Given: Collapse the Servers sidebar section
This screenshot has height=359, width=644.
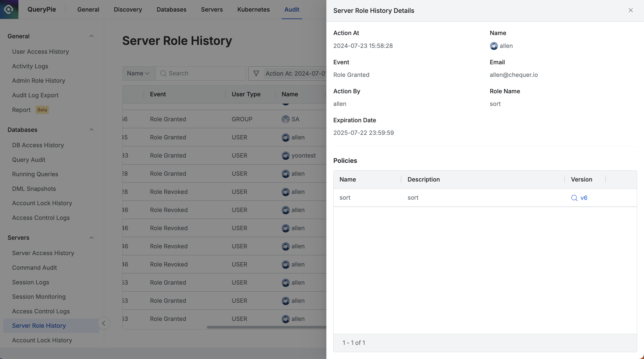Looking at the screenshot, I should (x=92, y=238).
